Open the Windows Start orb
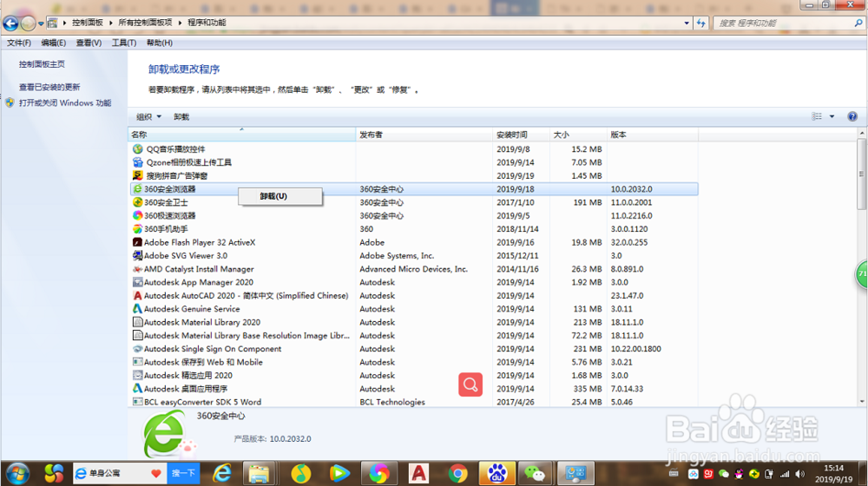 (x=17, y=474)
